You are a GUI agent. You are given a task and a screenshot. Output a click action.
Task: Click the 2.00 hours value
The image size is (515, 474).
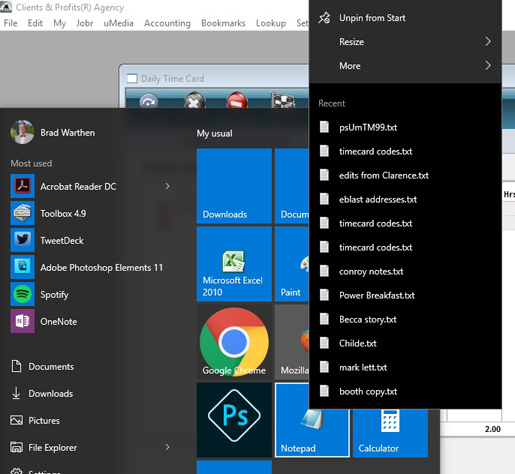click(x=492, y=429)
